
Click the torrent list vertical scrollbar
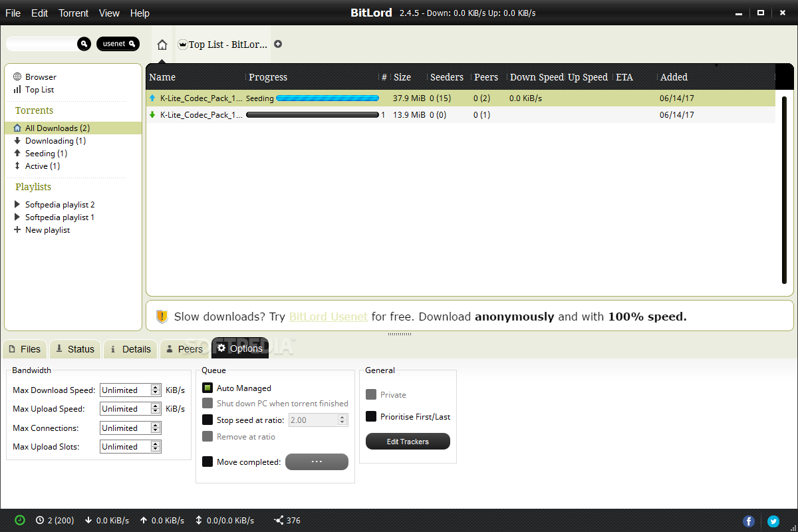coord(784,190)
